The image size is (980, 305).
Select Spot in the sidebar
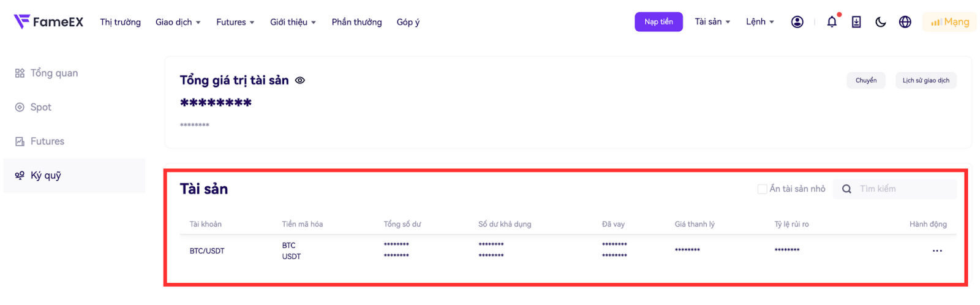40,107
